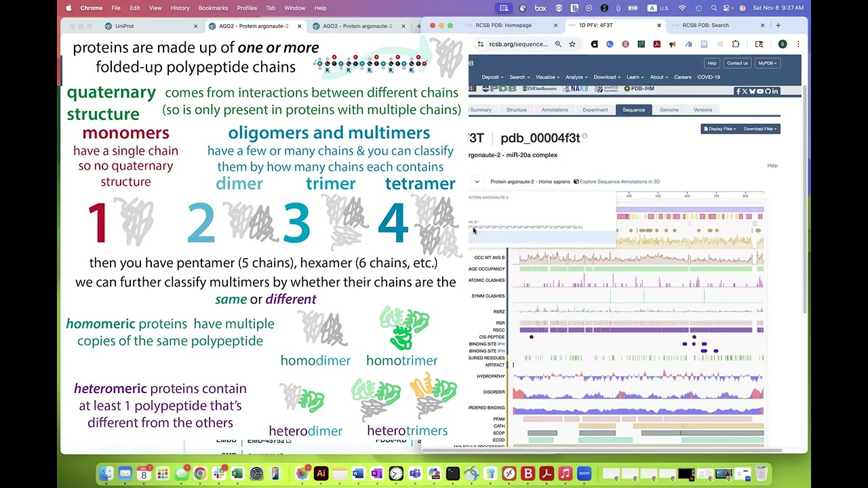Open a new tab in the right Chrome window
The image size is (868, 488).
[778, 25]
